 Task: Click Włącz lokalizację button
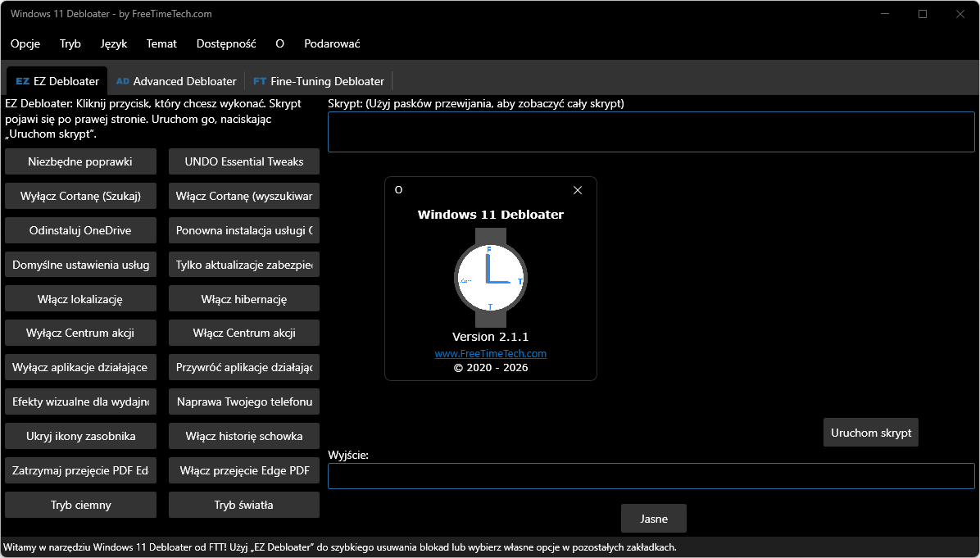click(80, 299)
